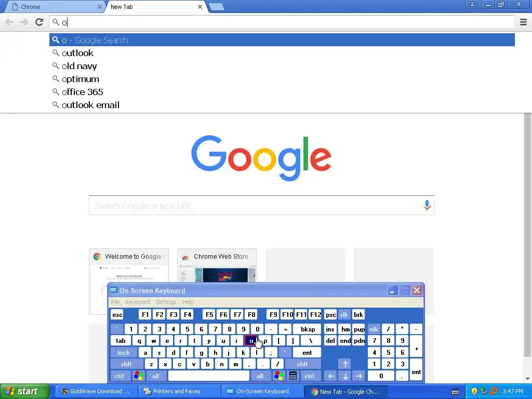Open Printers and Faxes from taskbar
The width and height of the screenshot is (532, 399).
[x=180, y=391]
